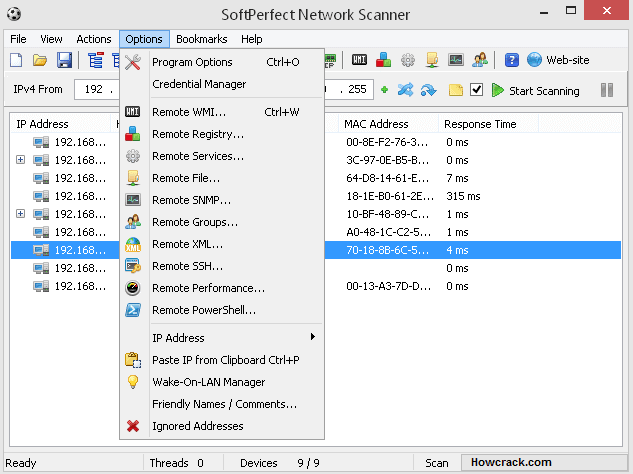Open the View menu
The width and height of the screenshot is (633, 474).
click(51, 39)
